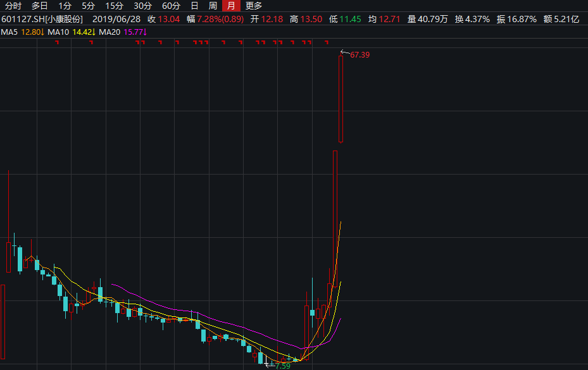Click the turnover rate 4.37%
Viewport: 588px width, 370px height.
pyautogui.click(x=477, y=19)
